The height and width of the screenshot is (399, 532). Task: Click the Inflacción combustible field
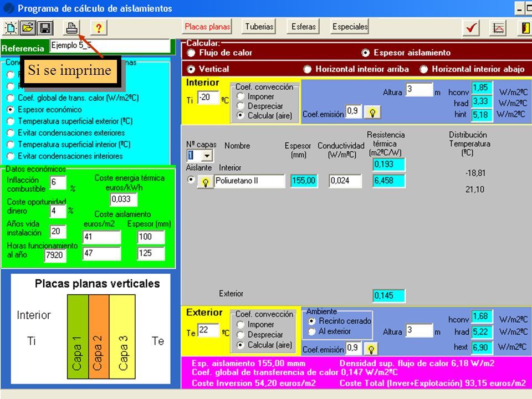point(58,182)
